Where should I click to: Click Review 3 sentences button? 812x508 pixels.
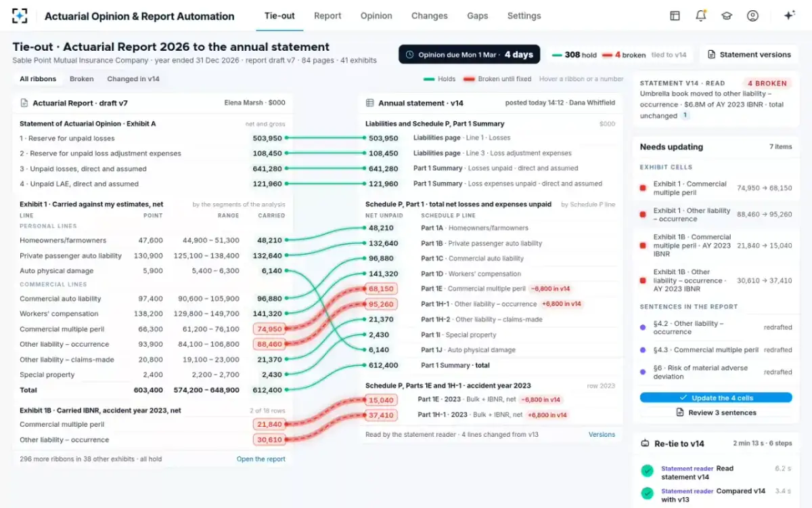(x=716, y=412)
